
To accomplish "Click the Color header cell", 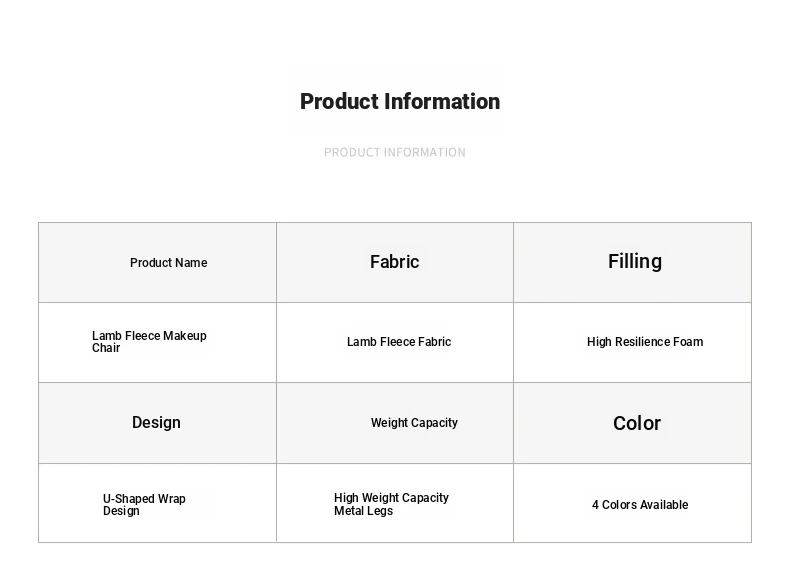I will click(632, 423).
